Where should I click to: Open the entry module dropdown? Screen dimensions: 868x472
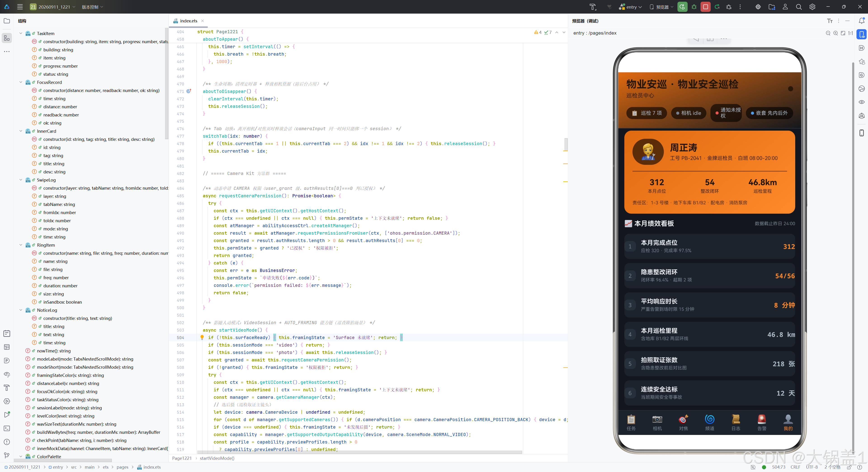click(630, 7)
